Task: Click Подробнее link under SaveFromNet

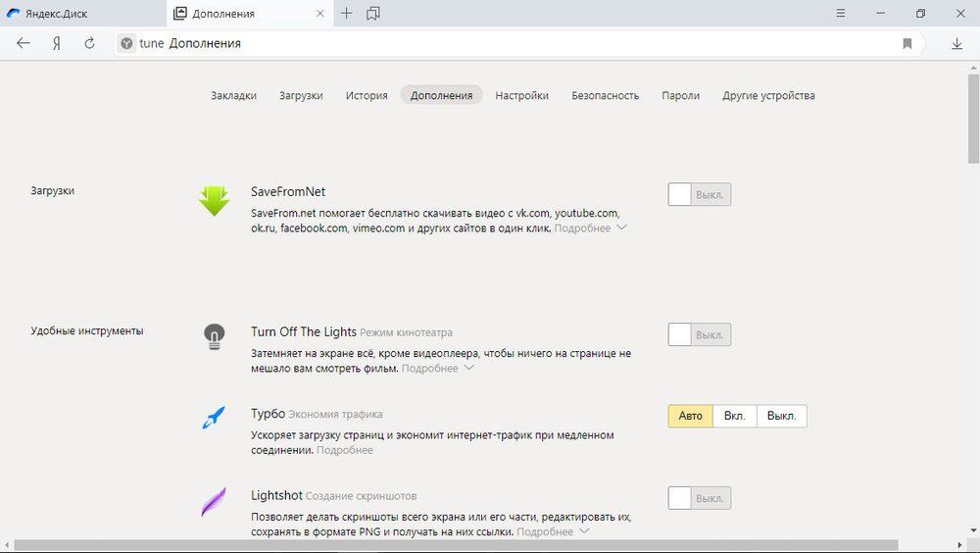Action: [582, 228]
